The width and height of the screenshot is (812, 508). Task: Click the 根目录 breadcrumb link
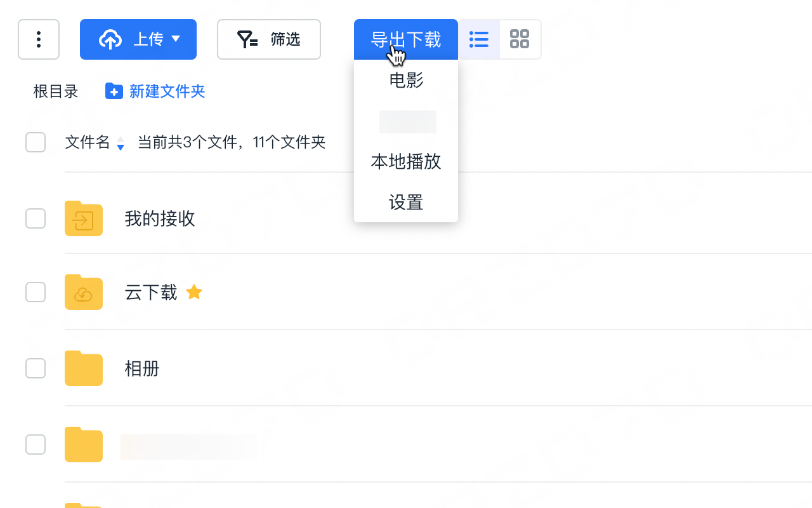tap(55, 91)
